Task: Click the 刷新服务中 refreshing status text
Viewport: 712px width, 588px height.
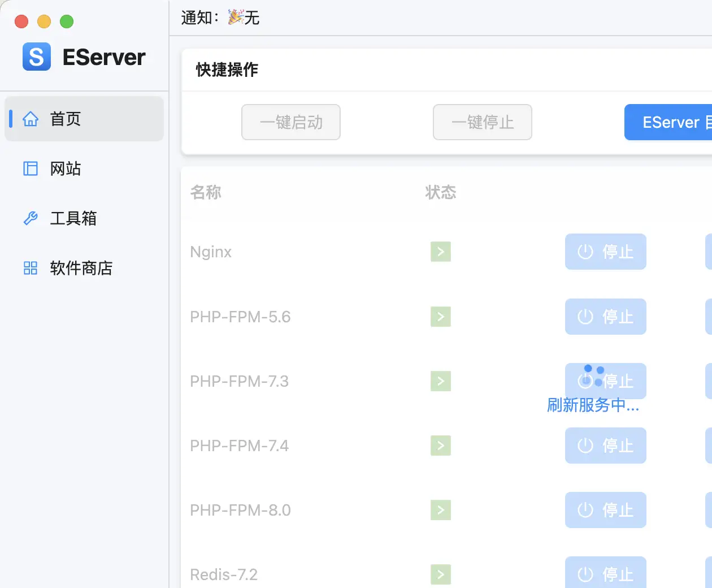Action: click(593, 405)
